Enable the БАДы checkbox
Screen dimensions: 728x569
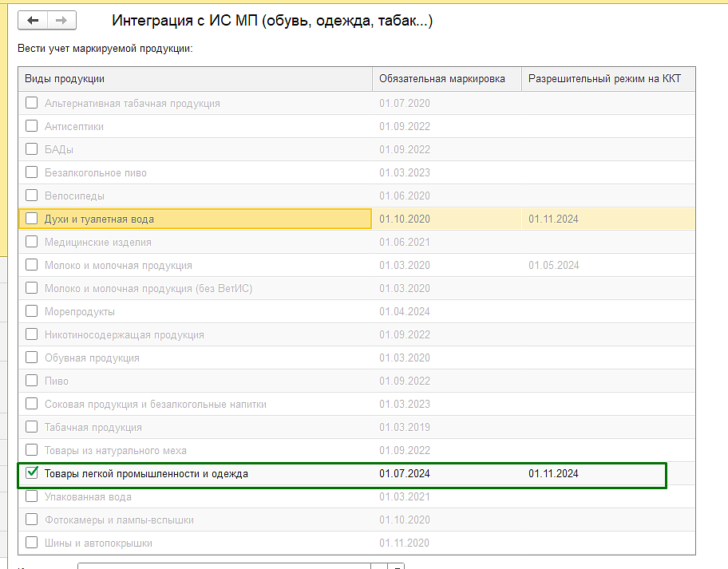32,149
